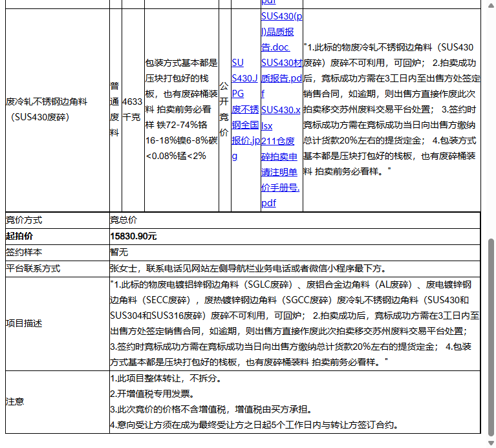Click the 张女士 contact information text
496x448 pixels.
248,268
